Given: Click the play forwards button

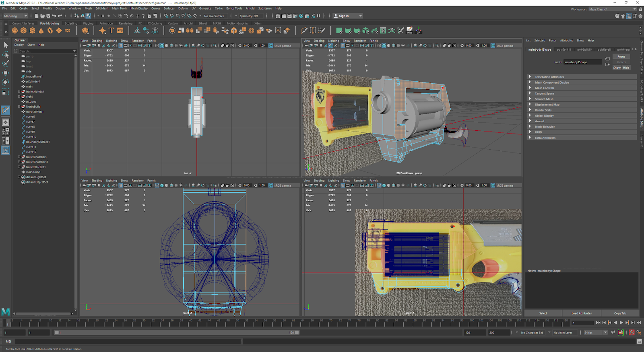Looking at the screenshot, I should [x=621, y=323].
